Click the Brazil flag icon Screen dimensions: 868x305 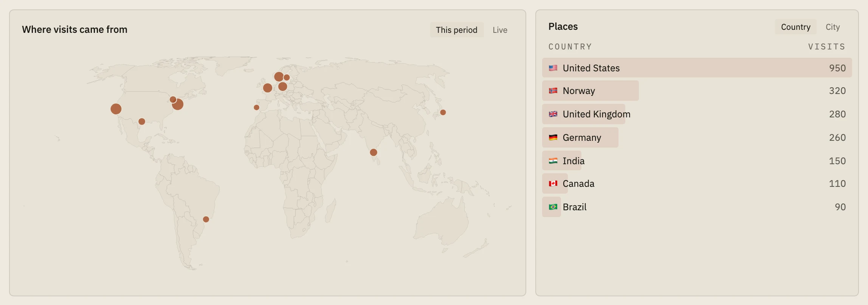(553, 207)
